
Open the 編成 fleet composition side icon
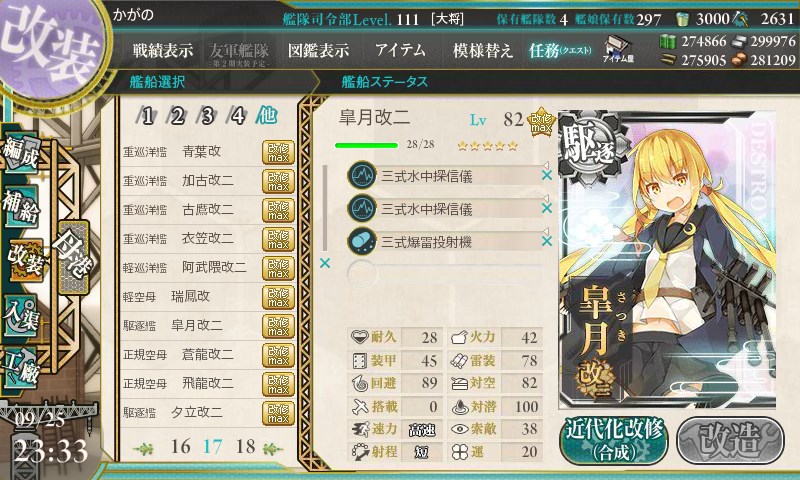(x=21, y=153)
